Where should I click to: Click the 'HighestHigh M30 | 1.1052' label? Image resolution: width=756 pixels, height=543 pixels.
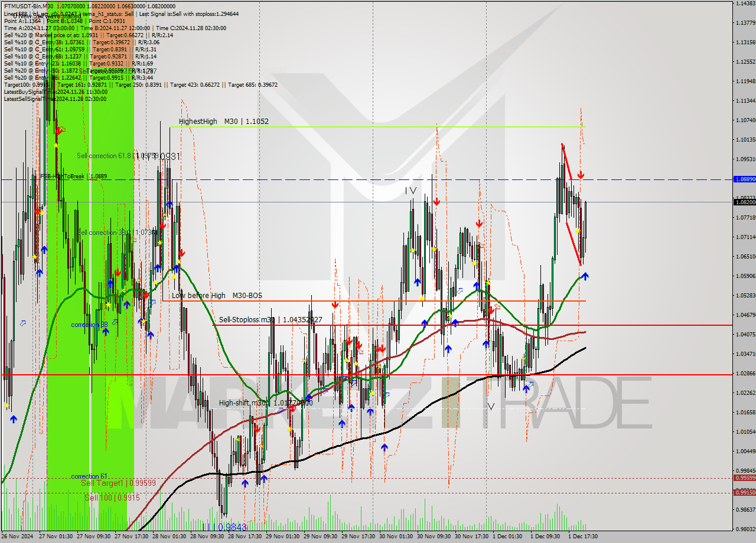[224, 122]
